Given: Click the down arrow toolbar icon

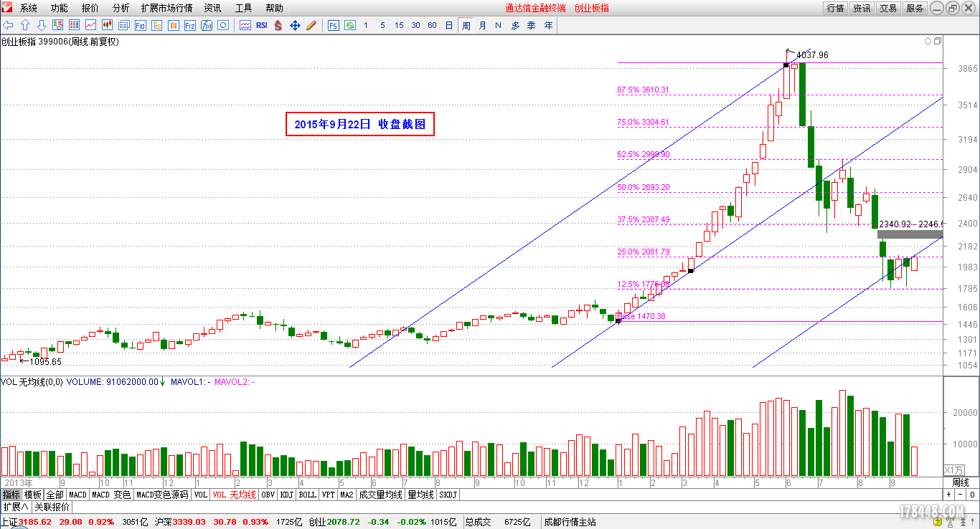Looking at the screenshot, I should (x=42, y=25).
